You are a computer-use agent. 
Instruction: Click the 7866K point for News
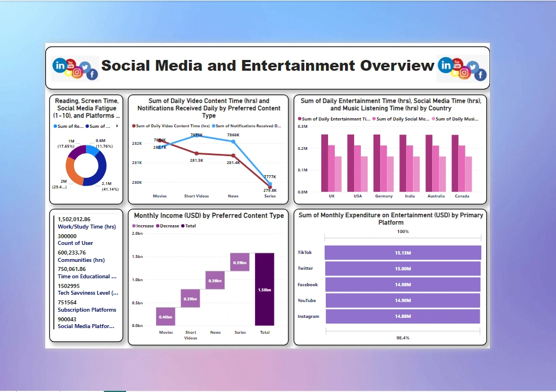[234, 141]
